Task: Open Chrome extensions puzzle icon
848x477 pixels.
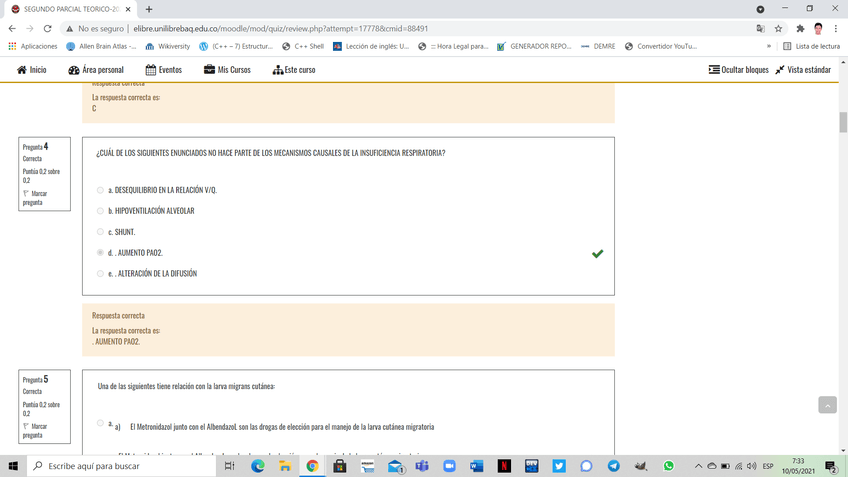Action: [x=800, y=29]
